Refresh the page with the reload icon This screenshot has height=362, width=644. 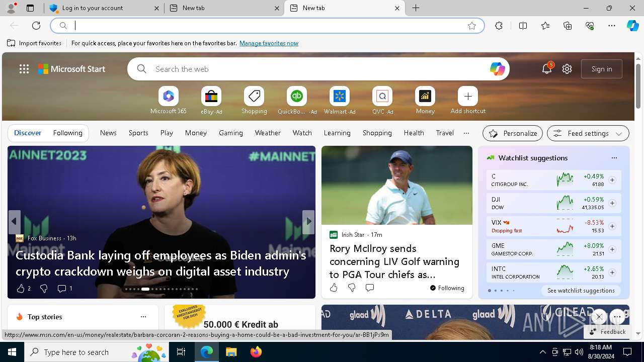(36, 26)
